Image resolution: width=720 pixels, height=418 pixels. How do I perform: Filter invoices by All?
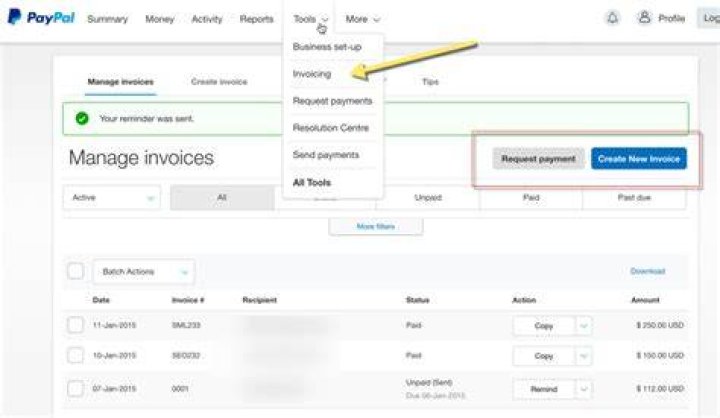(222, 198)
